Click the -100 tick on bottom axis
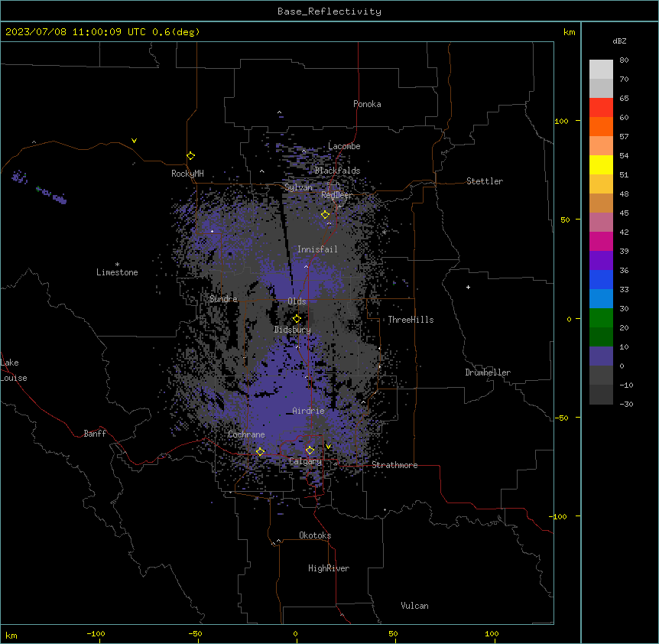 pyautogui.click(x=96, y=633)
